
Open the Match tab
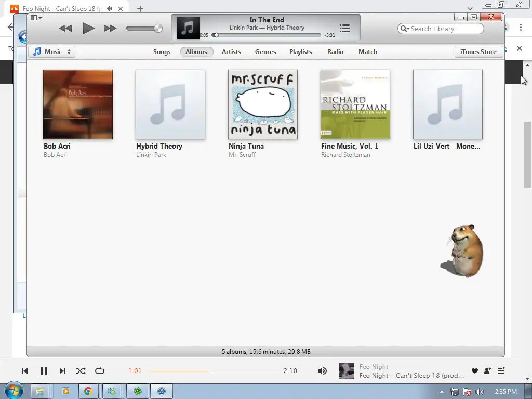tap(368, 52)
